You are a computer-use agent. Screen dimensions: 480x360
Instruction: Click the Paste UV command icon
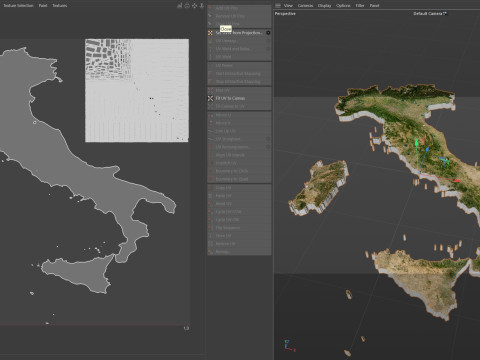pos(210,196)
